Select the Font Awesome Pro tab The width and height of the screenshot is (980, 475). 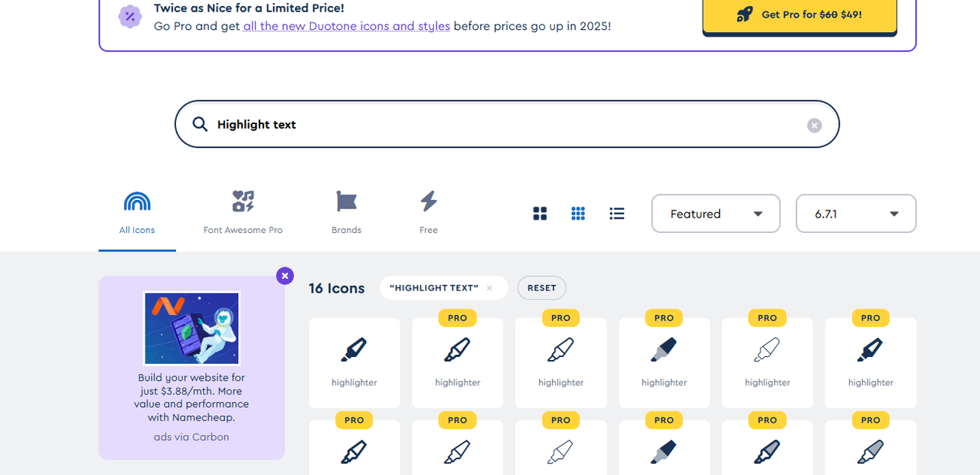243,213
